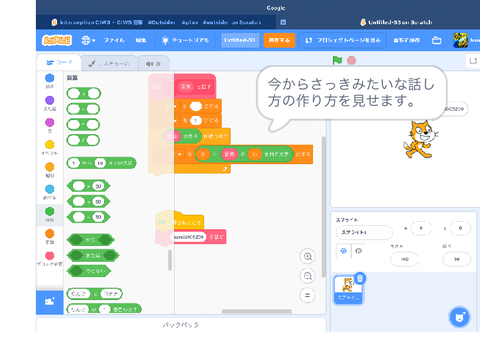Click the red stop button
Image resolution: width=480 pixels, height=360 pixels.
tap(351, 60)
